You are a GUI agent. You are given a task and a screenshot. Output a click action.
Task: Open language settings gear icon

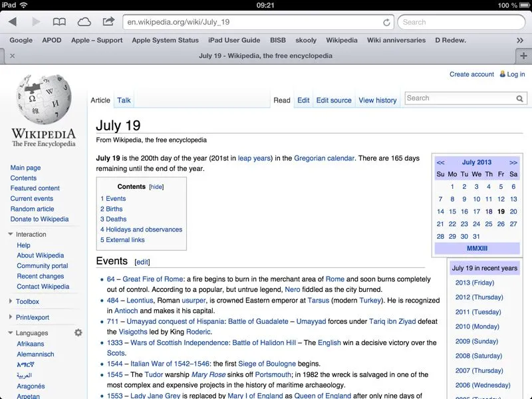click(x=78, y=332)
